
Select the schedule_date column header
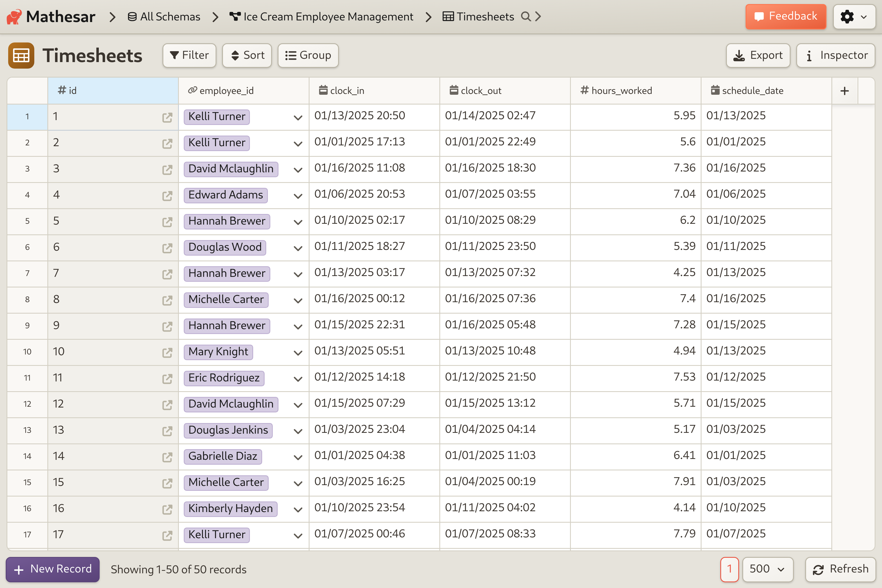pos(766,91)
